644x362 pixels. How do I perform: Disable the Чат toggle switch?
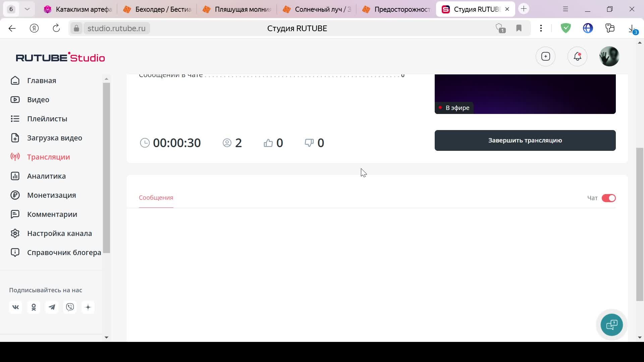coord(608,198)
